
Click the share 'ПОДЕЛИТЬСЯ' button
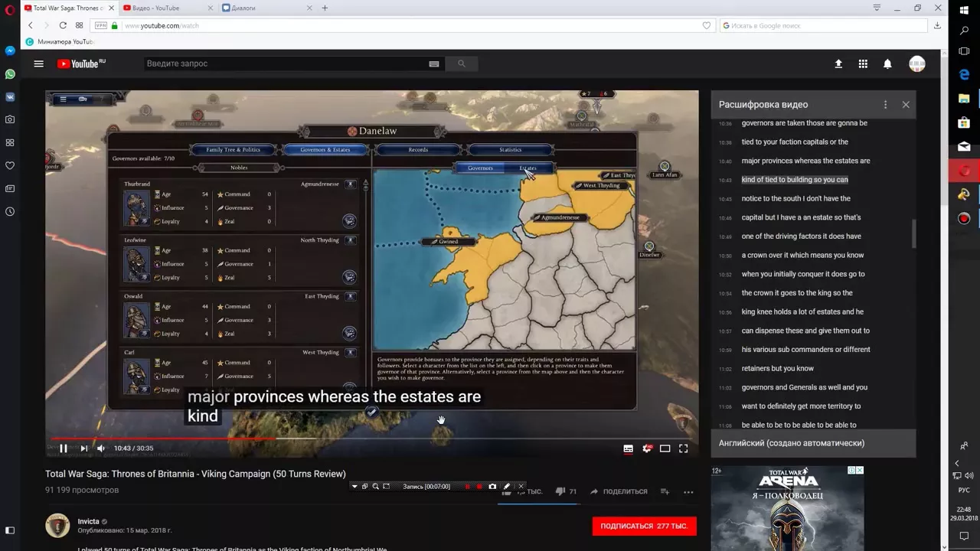pyautogui.click(x=618, y=491)
